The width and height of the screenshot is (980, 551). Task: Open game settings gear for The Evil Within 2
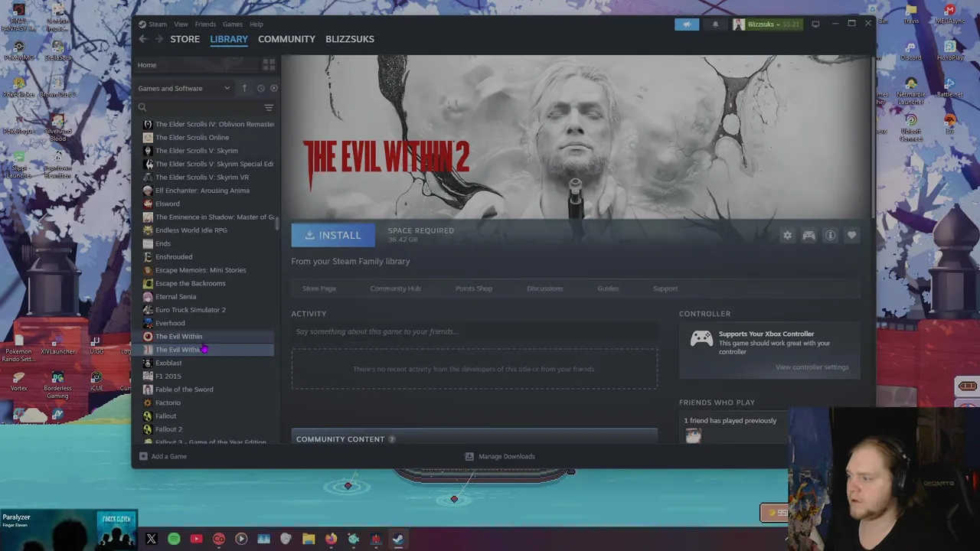tap(787, 236)
